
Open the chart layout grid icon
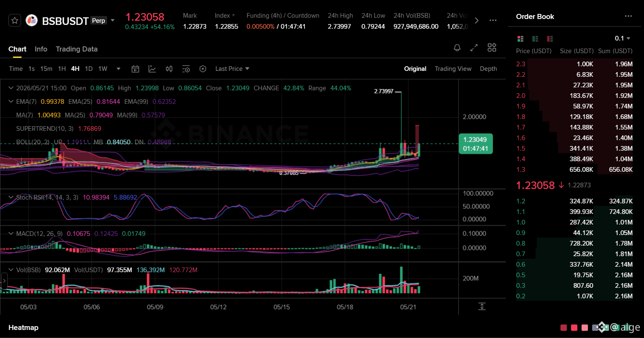[x=492, y=48]
